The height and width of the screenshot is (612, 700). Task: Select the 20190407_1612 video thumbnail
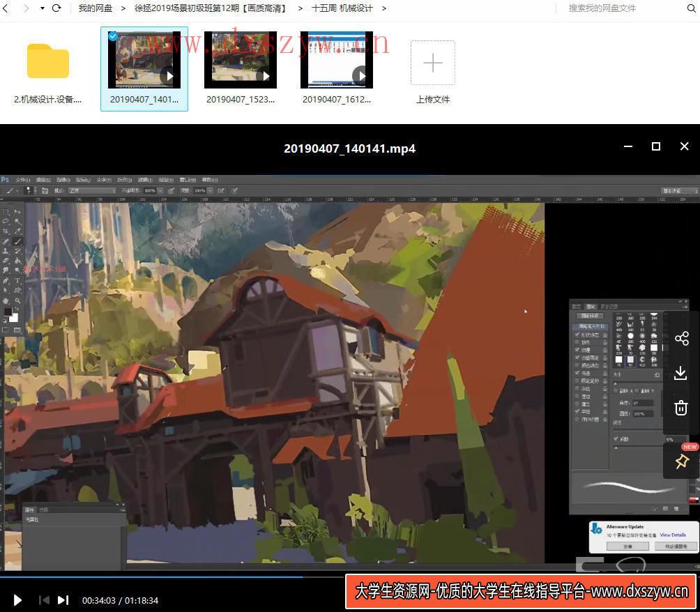(337, 60)
